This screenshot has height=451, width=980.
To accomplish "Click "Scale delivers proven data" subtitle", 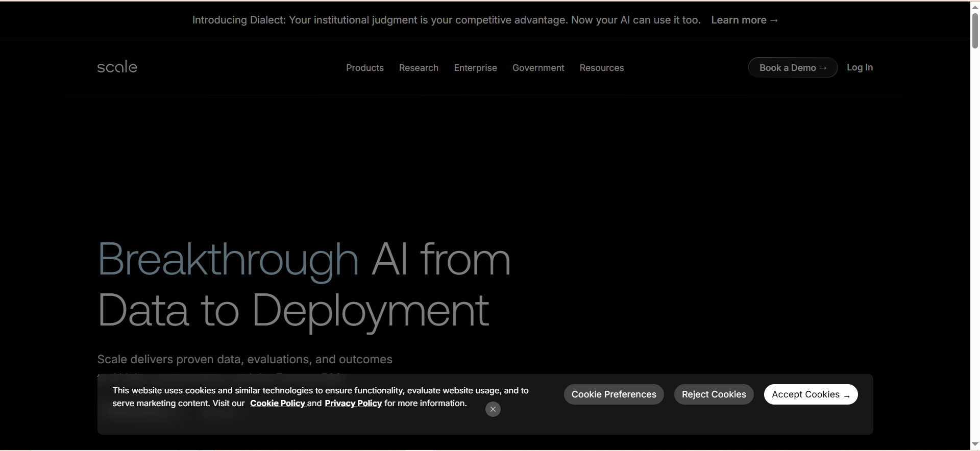I will [x=244, y=359].
